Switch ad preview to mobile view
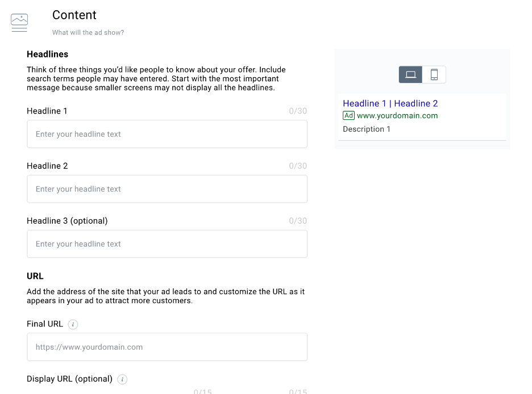The image size is (532, 394). pos(434,74)
